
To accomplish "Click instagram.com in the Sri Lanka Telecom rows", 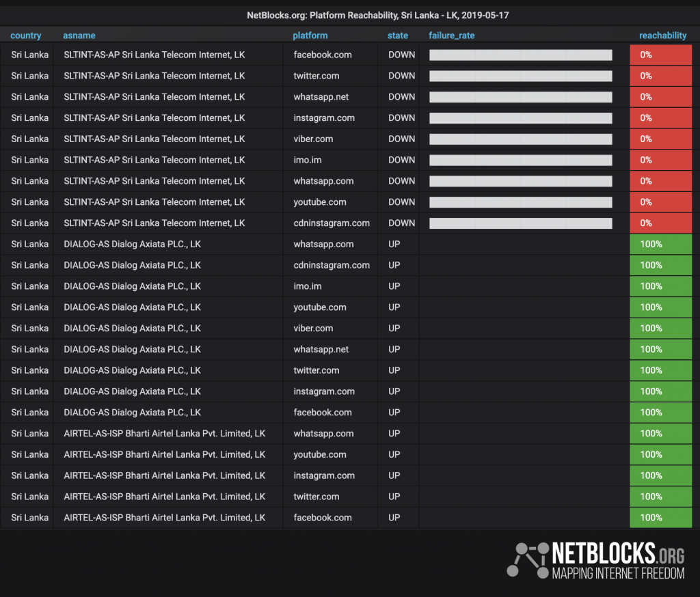I will pos(324,117).
